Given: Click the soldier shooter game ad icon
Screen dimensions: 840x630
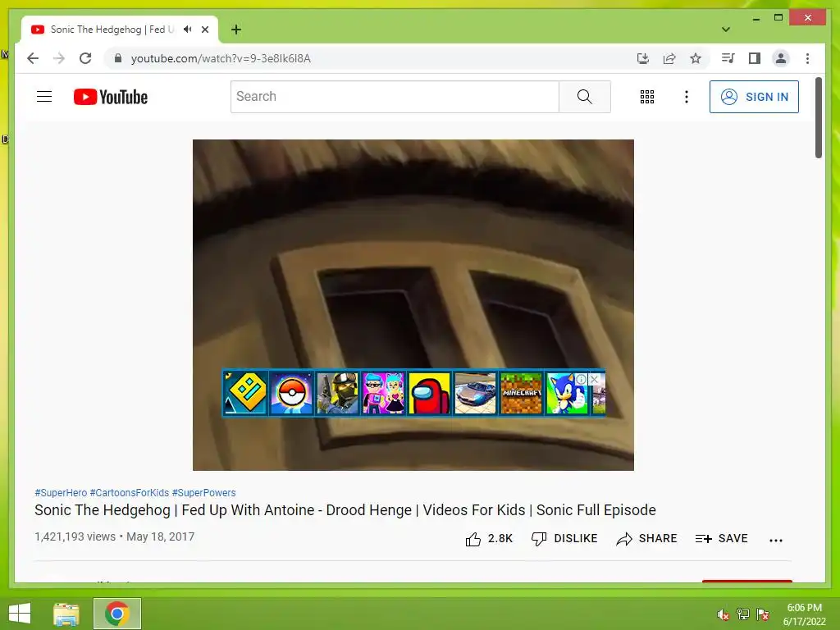Looking at the screenshot, I should point(337,393).
